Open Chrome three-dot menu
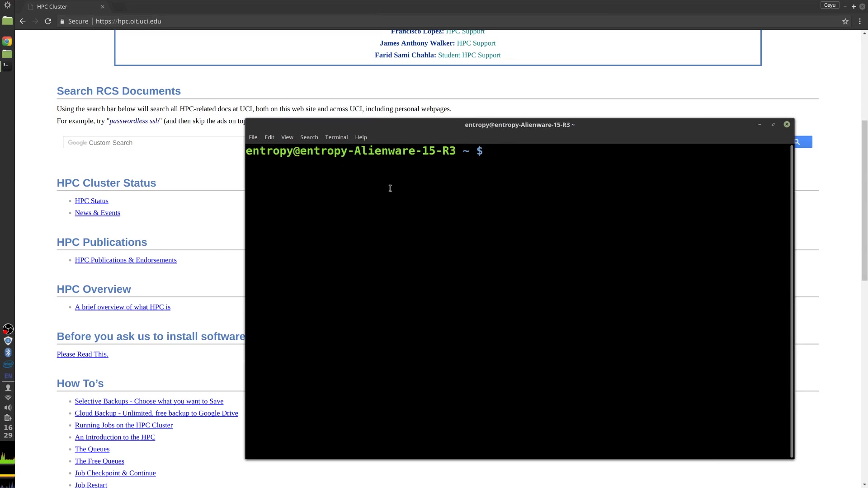This screenshot has height=488, width=868. [860, 21]
